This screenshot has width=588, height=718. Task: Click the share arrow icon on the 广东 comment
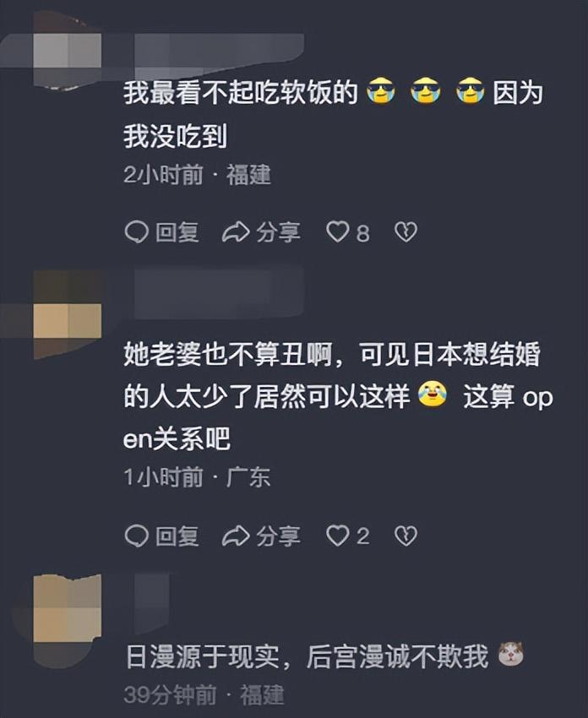click(236, 536)
